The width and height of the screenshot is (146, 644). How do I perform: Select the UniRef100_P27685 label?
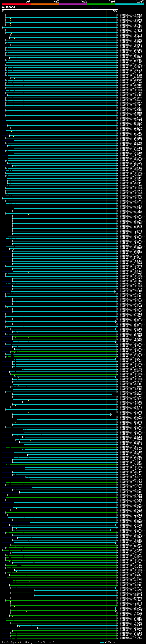coord(131,550)
